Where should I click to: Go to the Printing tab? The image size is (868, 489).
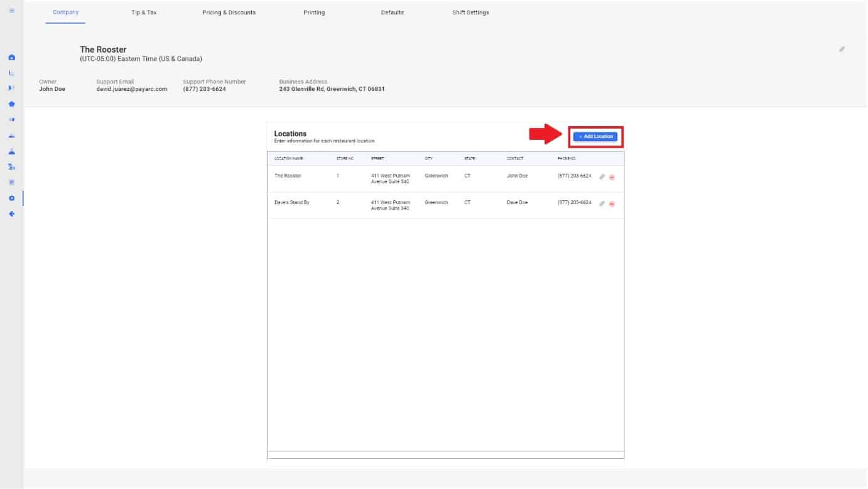pyautogui.click(x=314, y=13)
